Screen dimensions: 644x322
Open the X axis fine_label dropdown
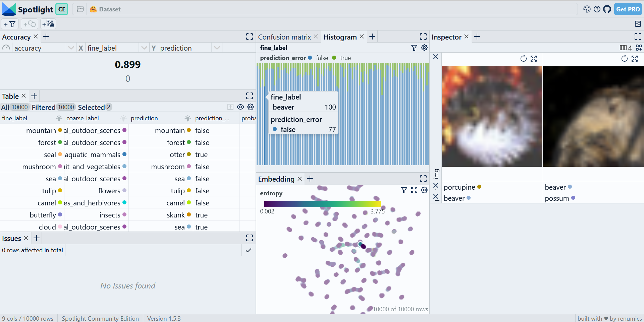coord(144,48)
